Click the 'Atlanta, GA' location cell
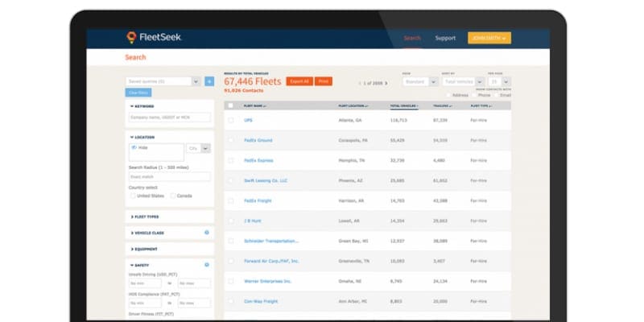The width and height of the screenshot is (644, 322). tap(350, 120)
